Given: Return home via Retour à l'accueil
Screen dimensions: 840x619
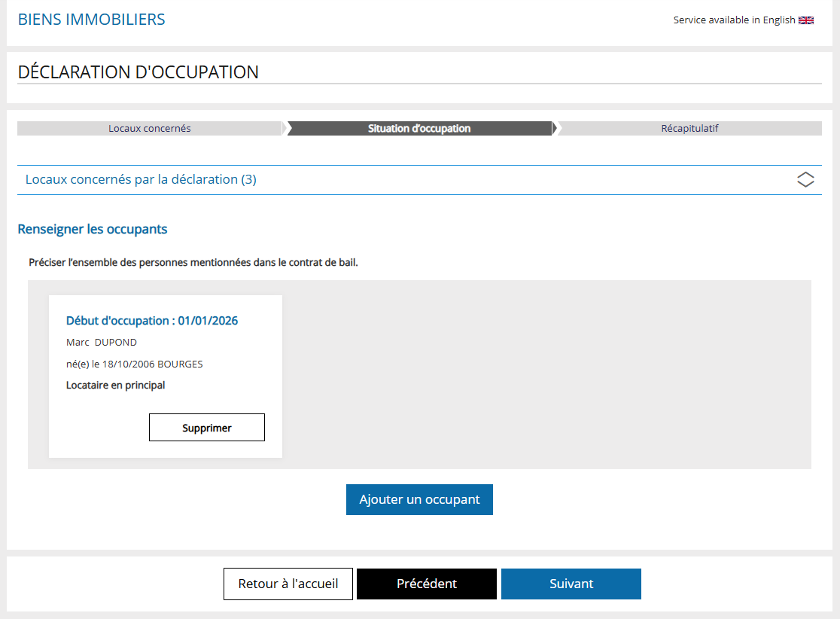Looking at the screenshot, I should [x=288, y=584].
